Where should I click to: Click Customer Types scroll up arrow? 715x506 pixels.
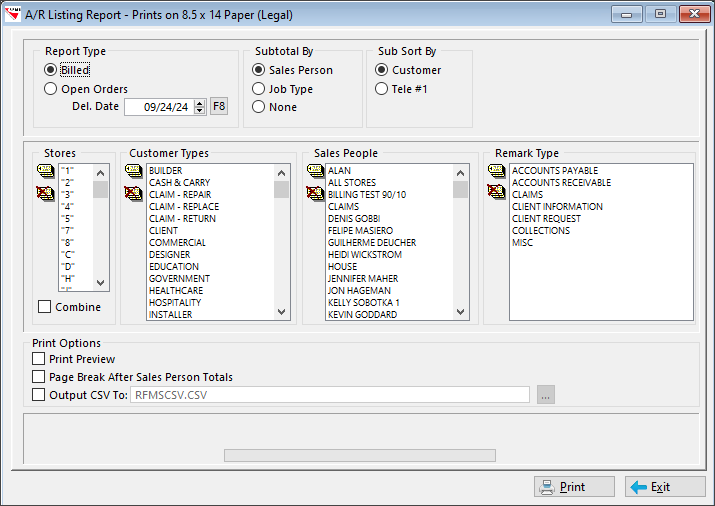pos(281,173)
